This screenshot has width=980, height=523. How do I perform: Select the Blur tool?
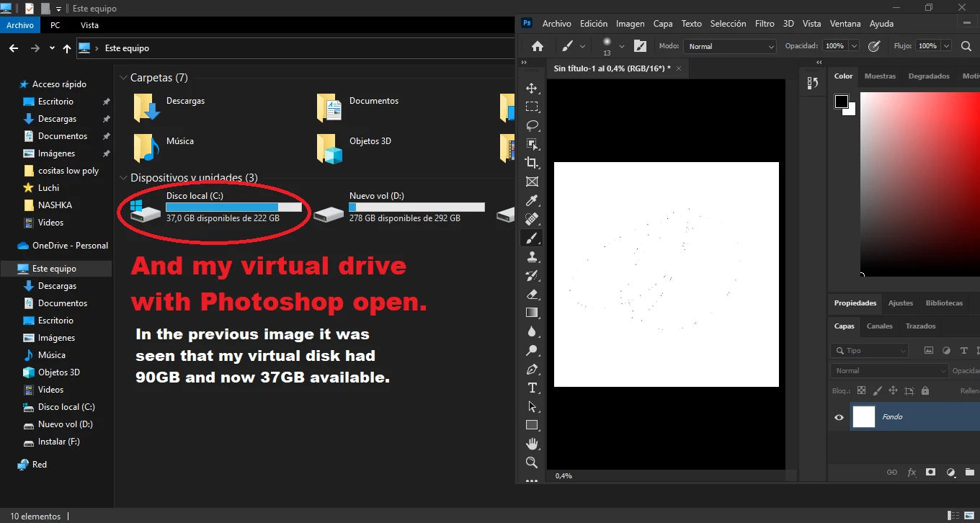click(532, 331)
